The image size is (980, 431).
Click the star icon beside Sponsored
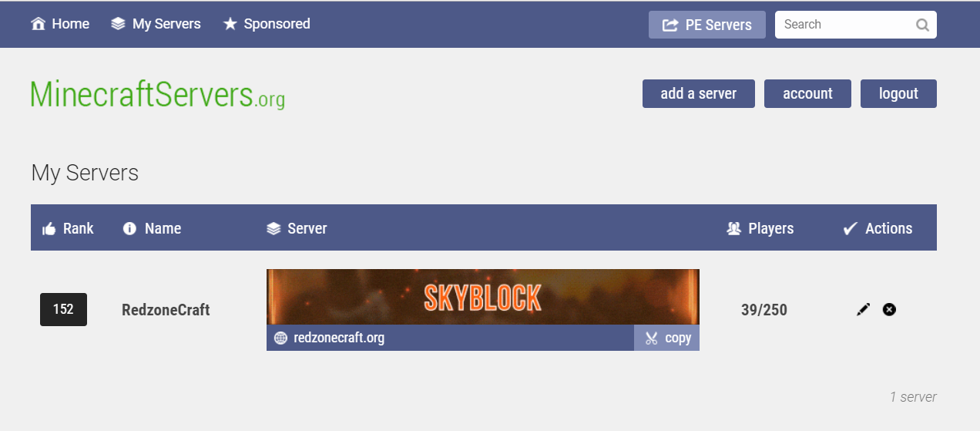pos(230,24)
